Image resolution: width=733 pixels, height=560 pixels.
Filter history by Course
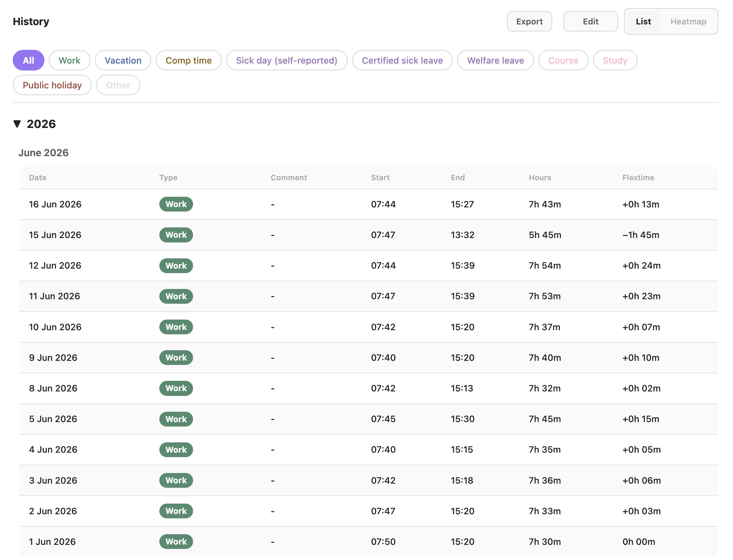(563, 60)
